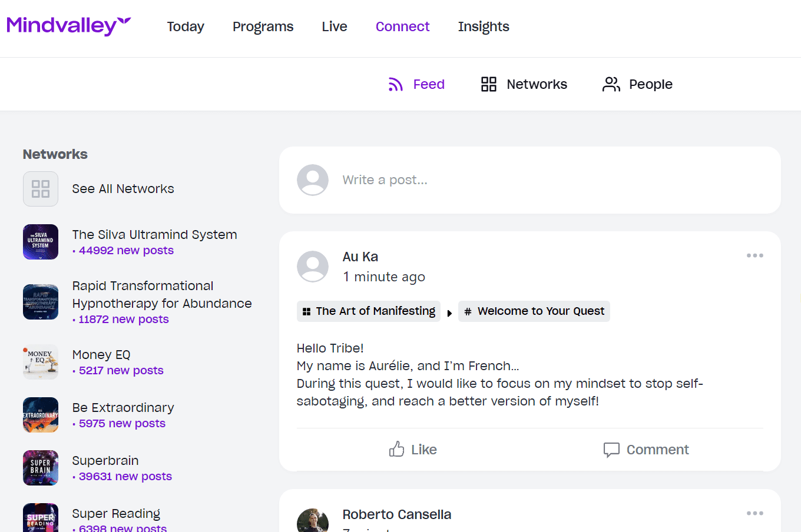This screenshot has width=801, height=532.
Task: View 5975 new posts count
Action: click(122, 423)
